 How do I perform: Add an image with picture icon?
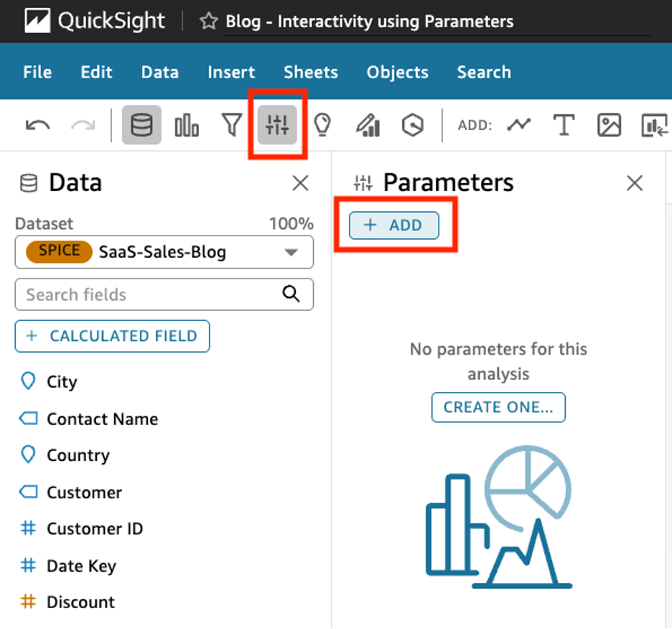(609, 125)
